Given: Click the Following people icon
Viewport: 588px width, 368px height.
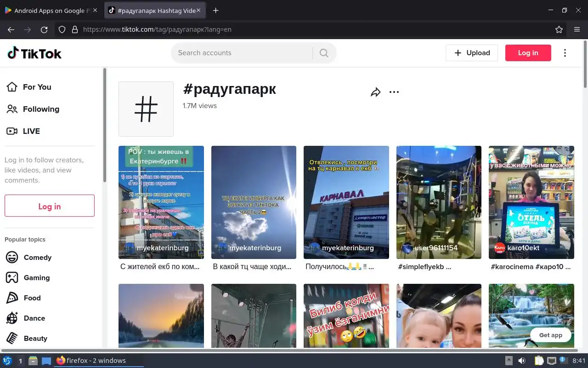Looking at the screenshot, I should pos(12,109).
